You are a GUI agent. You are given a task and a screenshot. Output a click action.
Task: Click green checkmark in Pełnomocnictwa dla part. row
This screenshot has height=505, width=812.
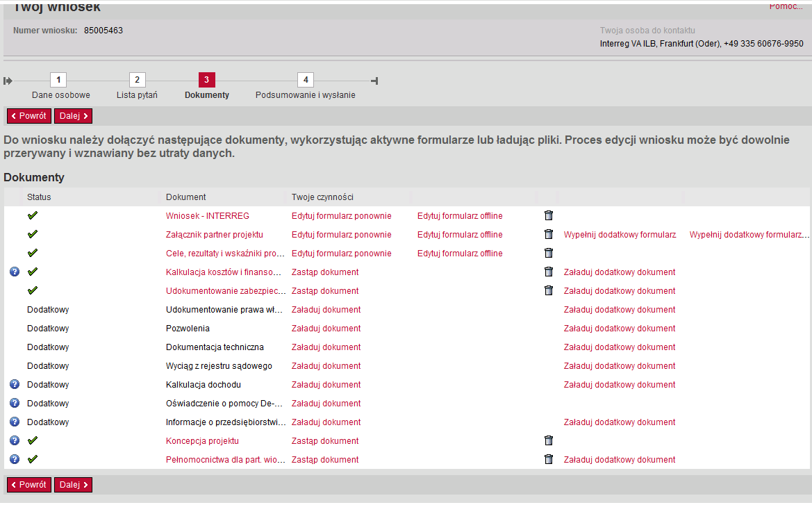click(33, 459)
